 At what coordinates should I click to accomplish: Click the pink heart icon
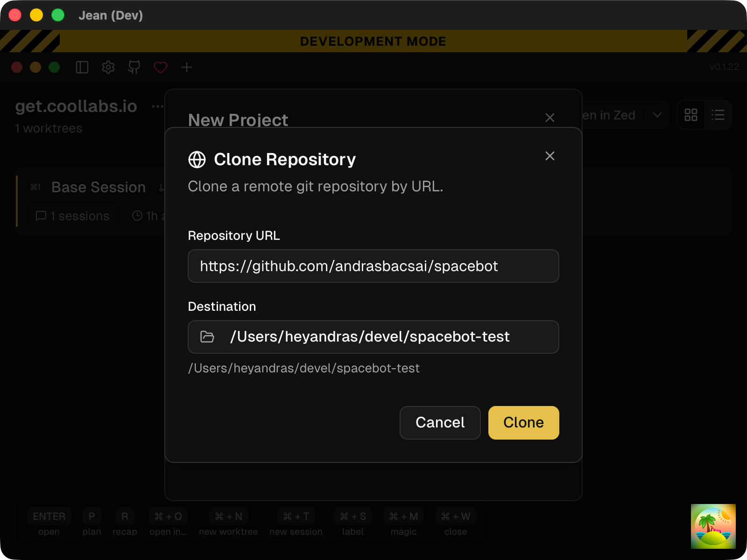pos(161,67)
